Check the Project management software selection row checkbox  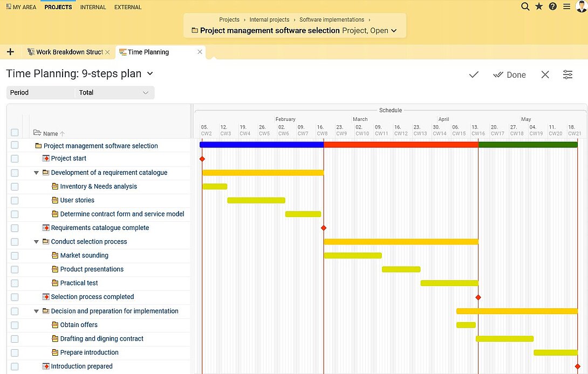pos(15,145)
